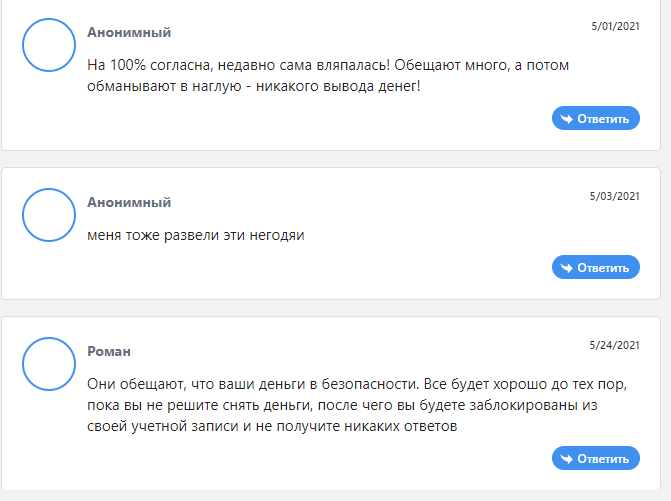Select the Анонимный name dated 5/03/2021

[x=129, y=202]
